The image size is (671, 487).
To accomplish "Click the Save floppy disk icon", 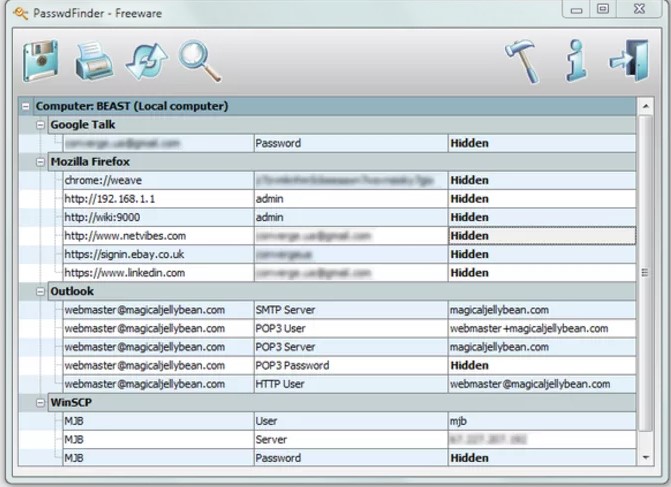I will click(41, 61).
